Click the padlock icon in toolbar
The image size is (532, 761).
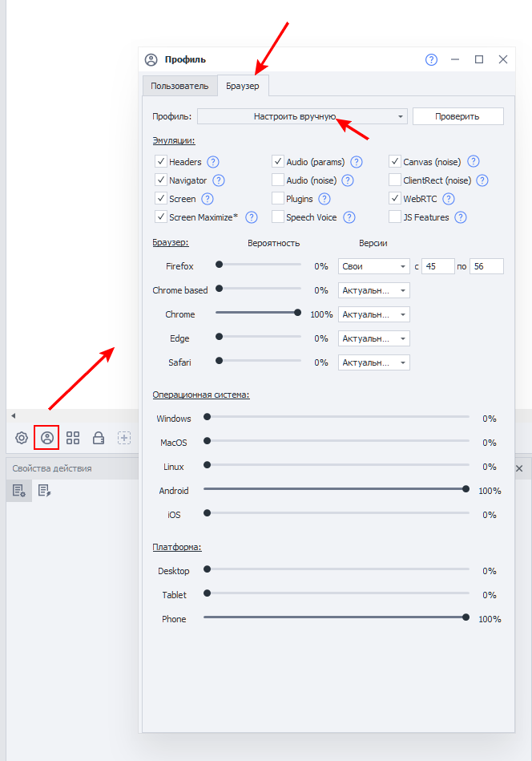pyautogui.click(x=99, y=438)
